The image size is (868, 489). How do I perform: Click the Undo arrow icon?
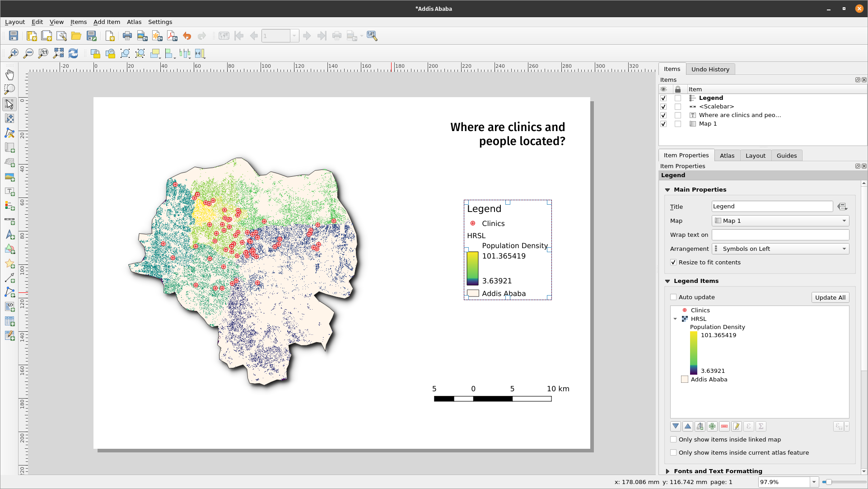click(187, 36)
